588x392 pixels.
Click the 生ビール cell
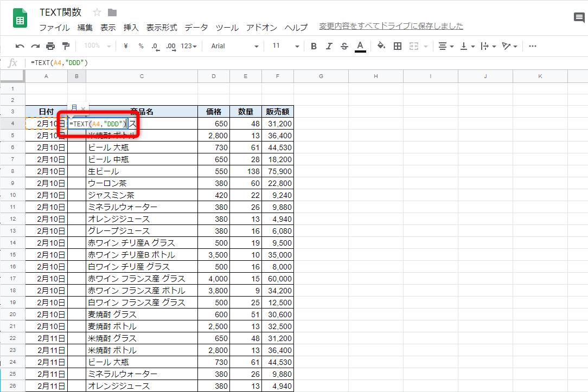click(142, 171)
